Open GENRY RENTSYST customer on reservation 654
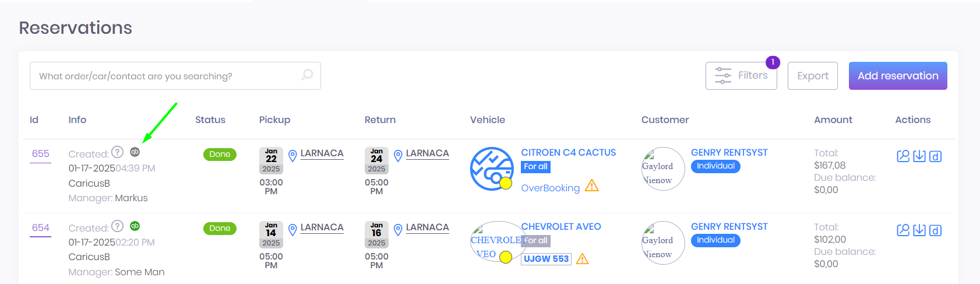The width and height of the screenshot is (980, 284). coord(729,227)
